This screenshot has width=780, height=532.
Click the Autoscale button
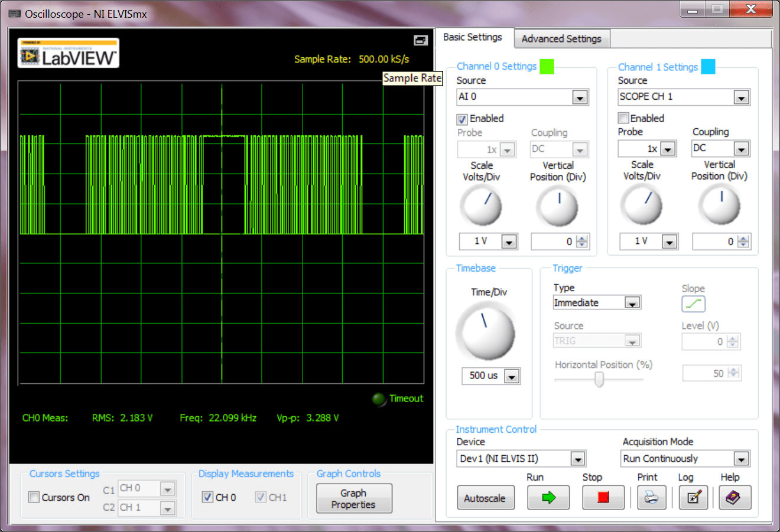(485, 498)
